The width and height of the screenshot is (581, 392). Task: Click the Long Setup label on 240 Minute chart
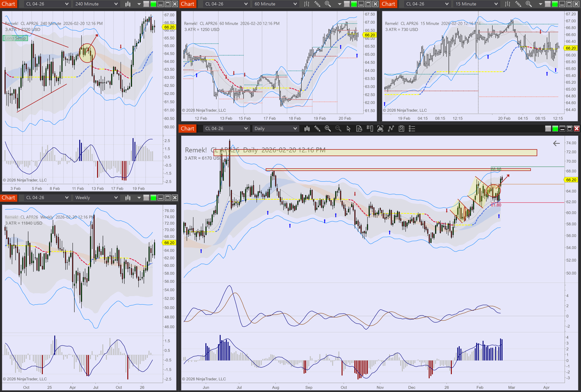coord(15,38)
